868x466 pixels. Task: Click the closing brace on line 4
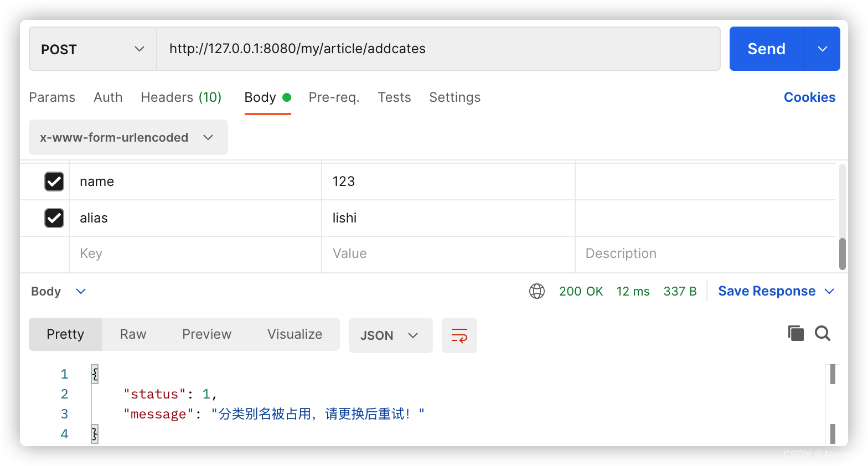(x=95, y=434)
